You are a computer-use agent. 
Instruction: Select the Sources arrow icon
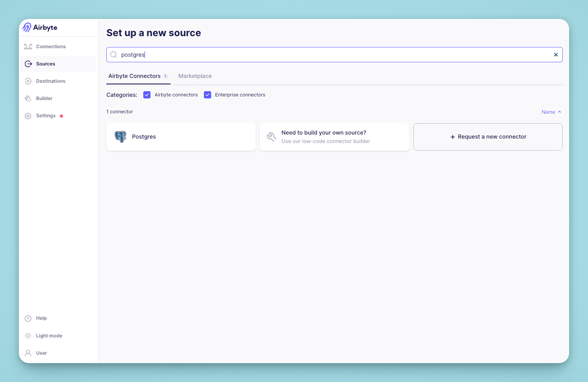pyautogui.click(x=28, y=64)
